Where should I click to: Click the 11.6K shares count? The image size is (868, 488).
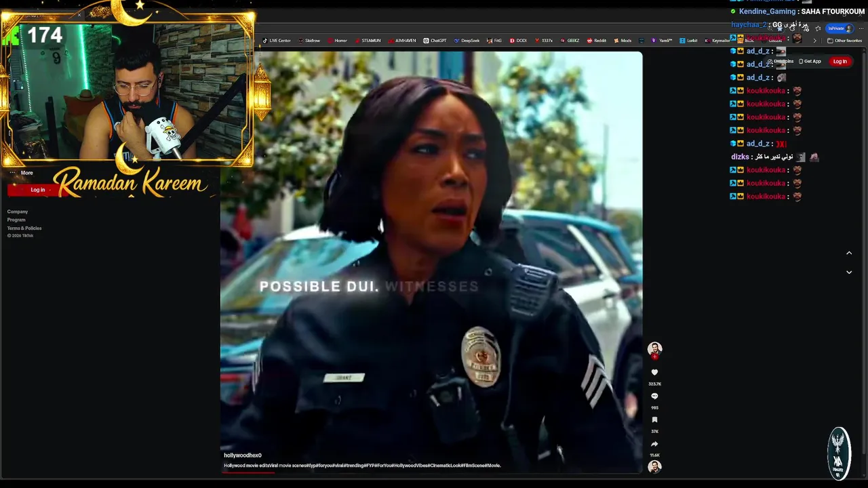[654, 455]
